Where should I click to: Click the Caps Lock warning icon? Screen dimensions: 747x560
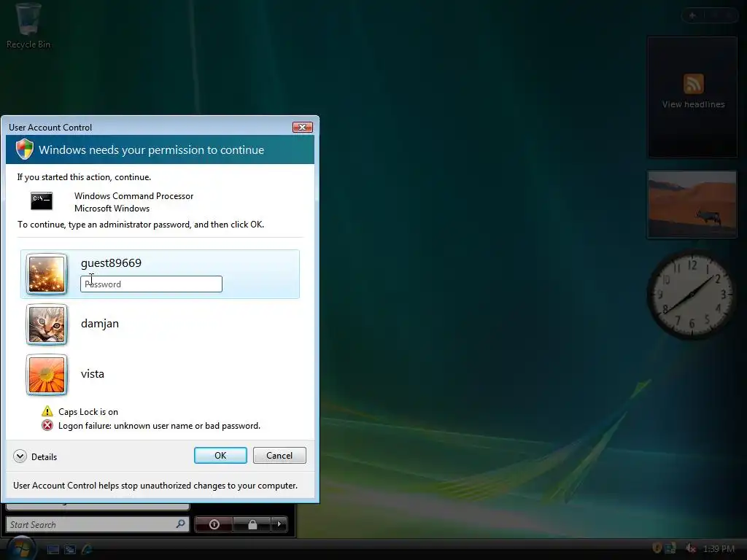point(47,411)
